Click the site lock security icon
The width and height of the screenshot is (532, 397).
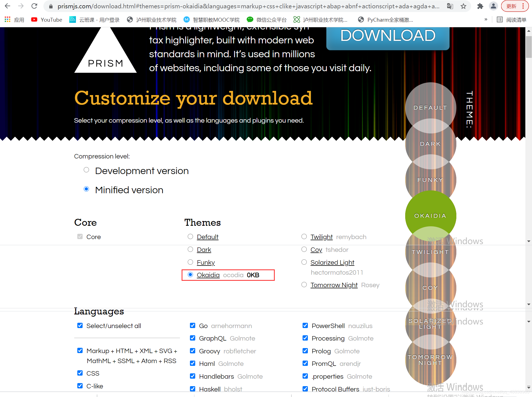51,6
